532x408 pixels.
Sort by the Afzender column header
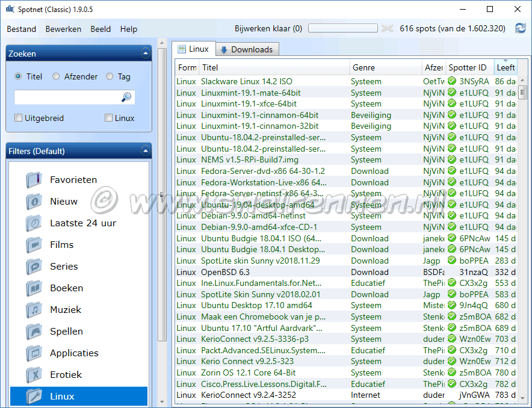click(434, 67)
